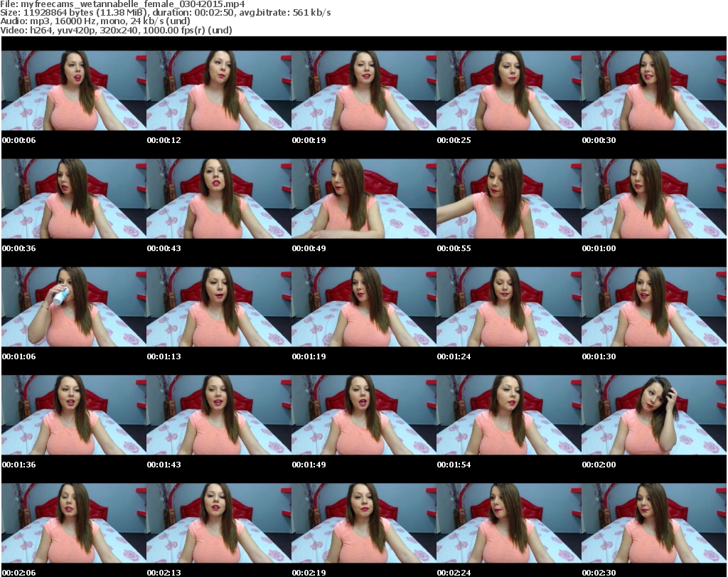The height and width of the screenshot is (577, 728).
Task: Open the thumbnail showing drinking from a can
Action: point(73,307)
